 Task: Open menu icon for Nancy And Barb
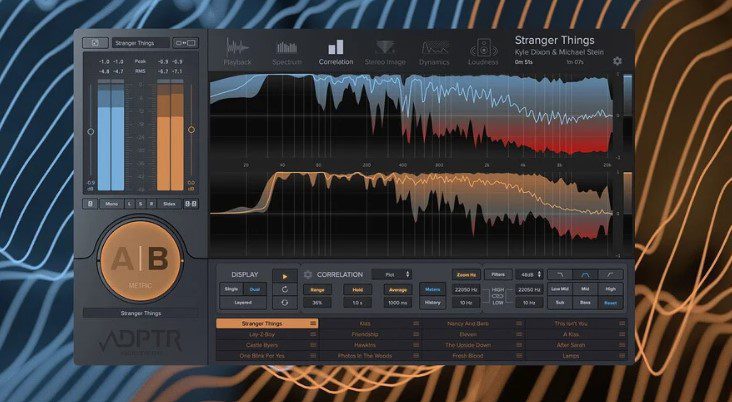point(519,323)
